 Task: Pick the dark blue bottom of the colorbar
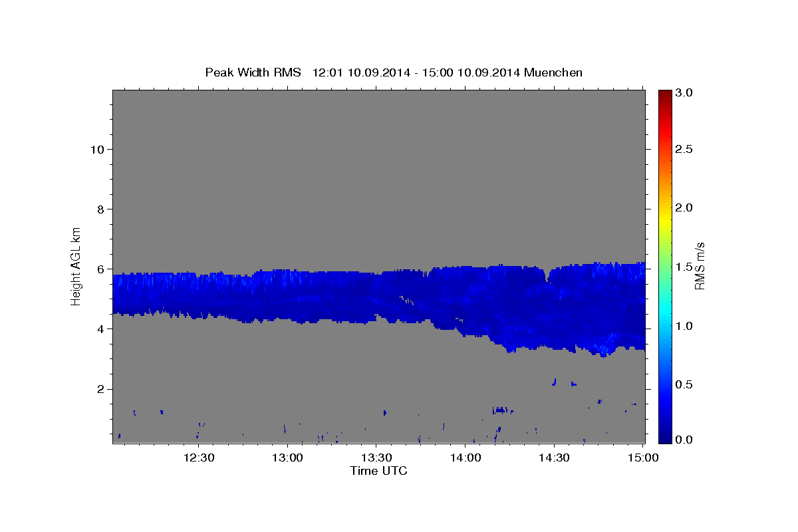tap(664, 437)
